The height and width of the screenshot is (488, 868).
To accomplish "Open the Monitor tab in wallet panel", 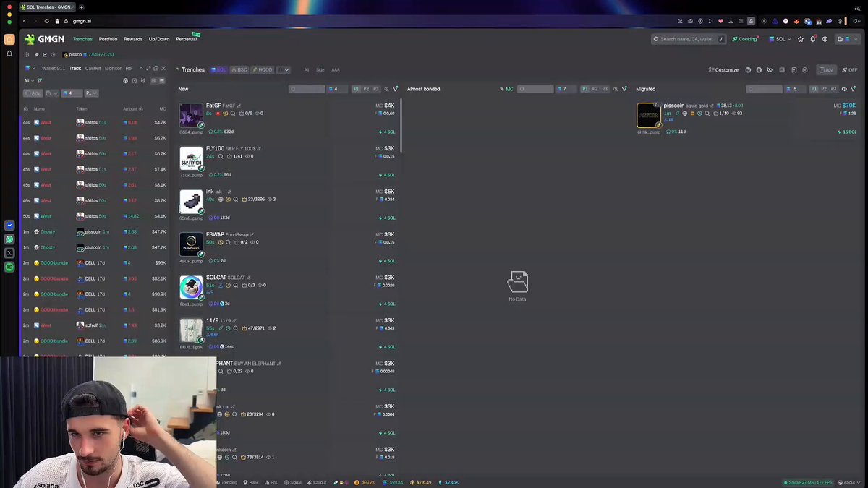I will (113, 69).
